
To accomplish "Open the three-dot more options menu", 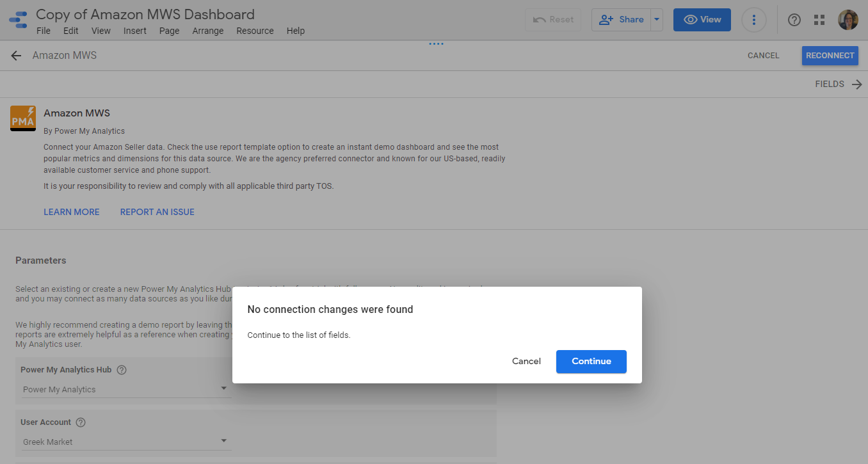I will pos(753,20).
